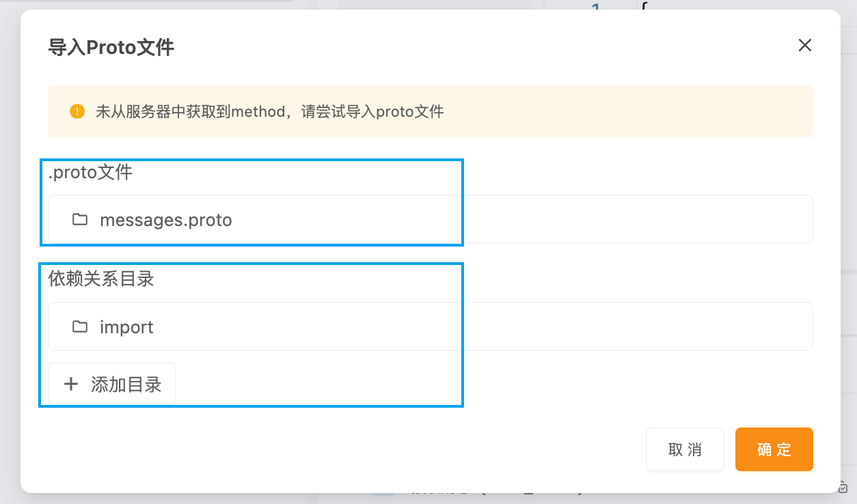
Task: Click the 导入Proto文件 dialog title
Action: point(111,47)
